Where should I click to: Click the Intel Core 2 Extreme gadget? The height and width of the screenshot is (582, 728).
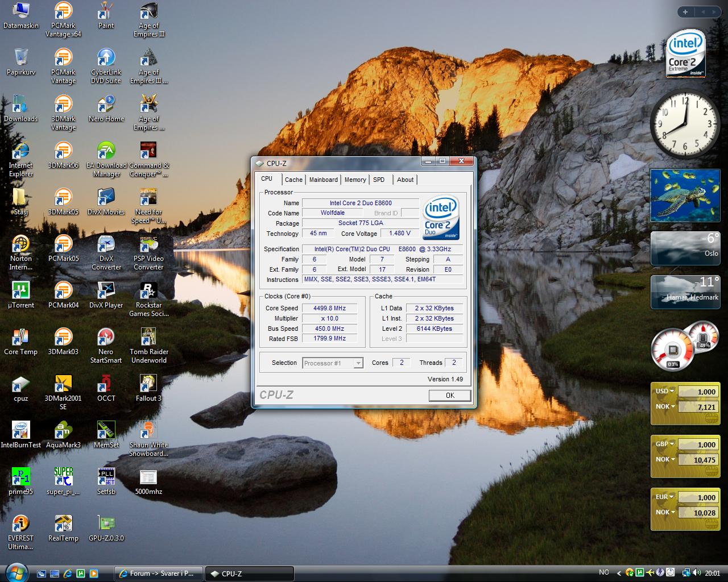pos(685,54)
